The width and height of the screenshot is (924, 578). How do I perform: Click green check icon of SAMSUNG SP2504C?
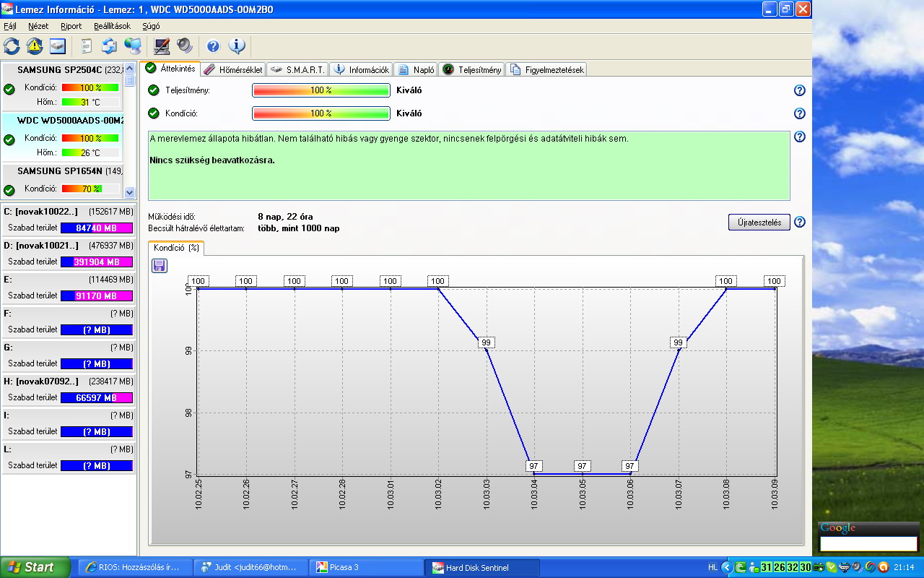pyautogui.click(x=9, y=89)
